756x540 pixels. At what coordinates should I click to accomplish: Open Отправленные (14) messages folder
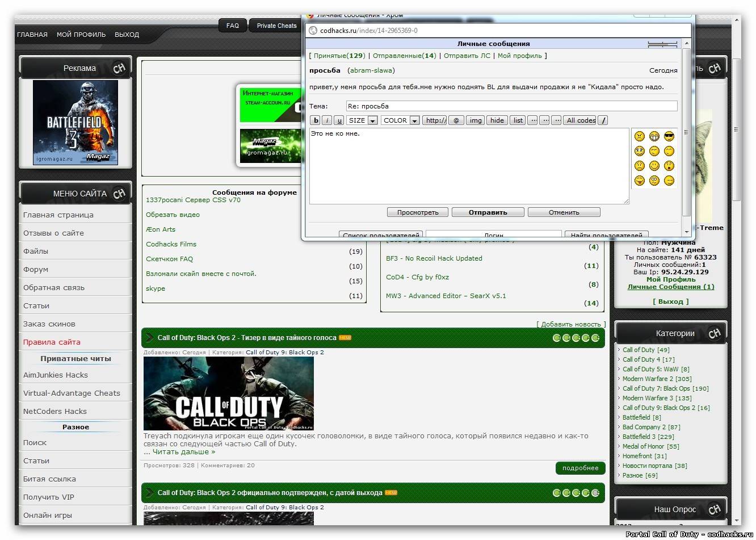(404, 56)
